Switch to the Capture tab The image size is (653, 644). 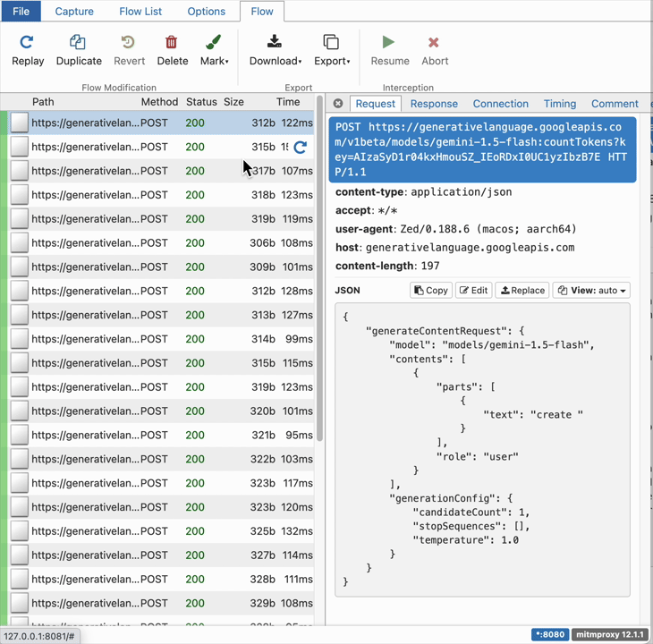click(x=74, y=12)
